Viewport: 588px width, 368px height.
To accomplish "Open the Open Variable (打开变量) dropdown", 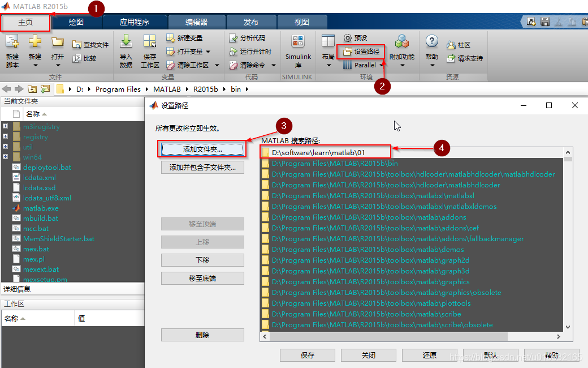I will [x=208, y=52].
